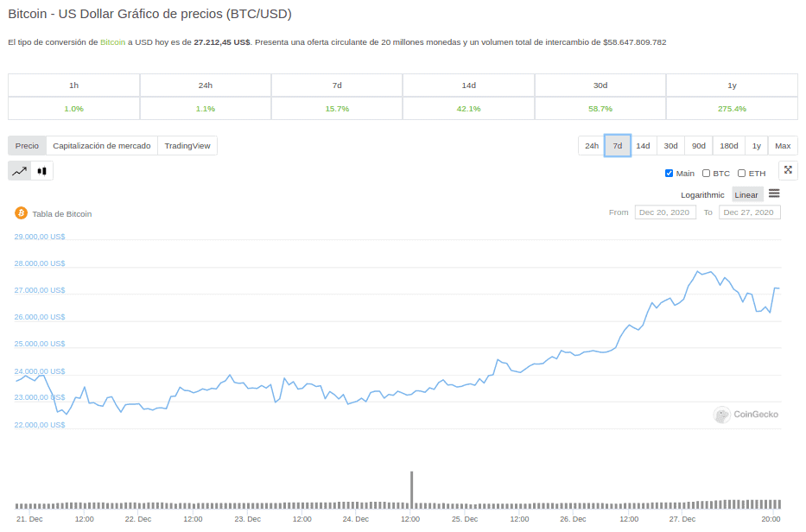Click the 24h column header in table
This screenshot has width=806, height=532.
click(x=206, y=85)
